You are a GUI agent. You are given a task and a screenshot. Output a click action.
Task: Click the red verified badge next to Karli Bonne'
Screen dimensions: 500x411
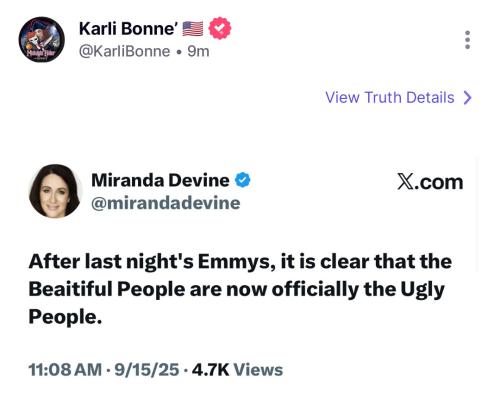point(220,28)
